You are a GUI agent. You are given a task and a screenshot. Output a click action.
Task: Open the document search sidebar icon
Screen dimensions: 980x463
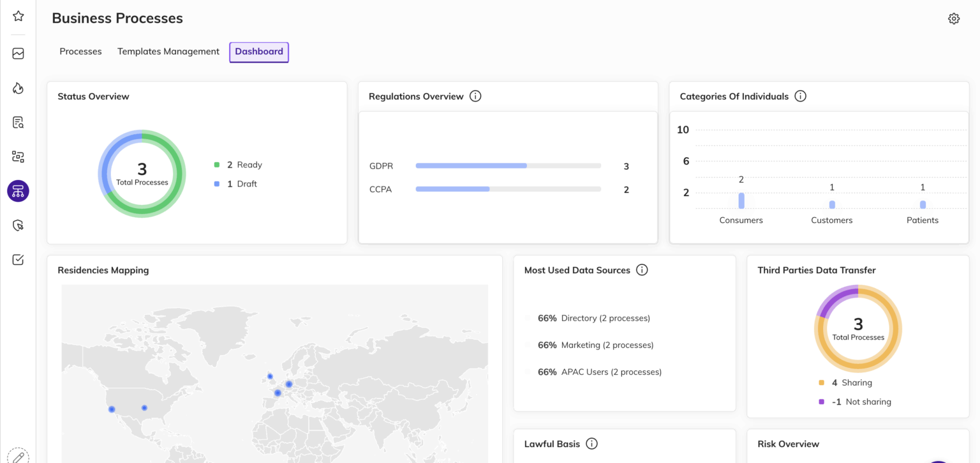pyautogui.click(x=18, y=123)
